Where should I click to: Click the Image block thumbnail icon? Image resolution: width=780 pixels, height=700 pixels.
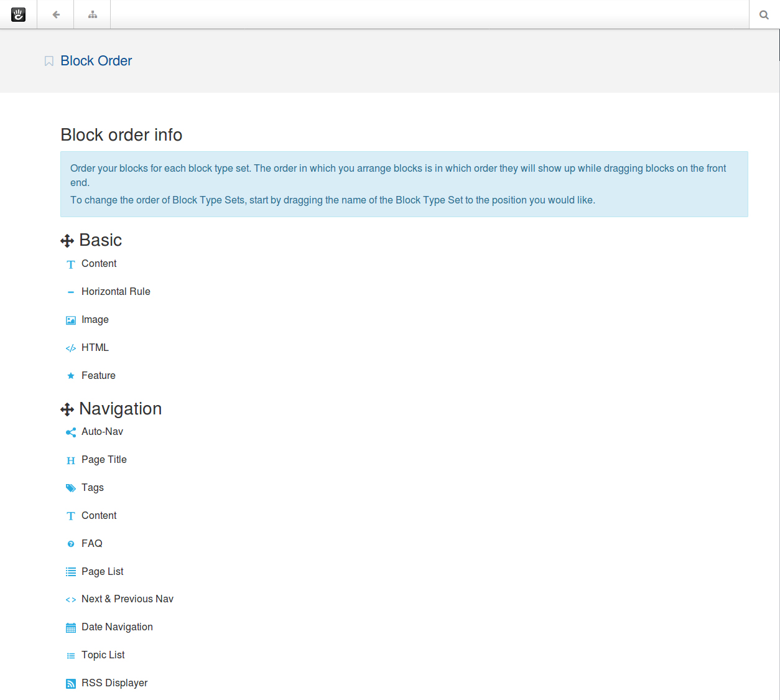click(70, 320)
